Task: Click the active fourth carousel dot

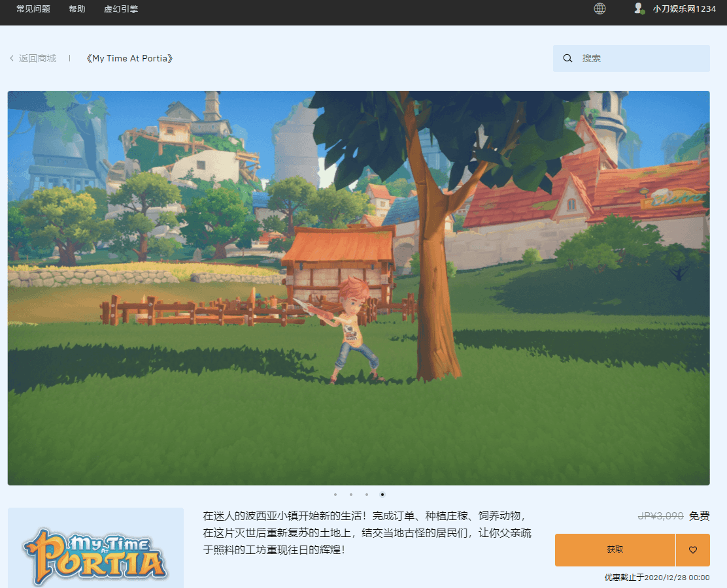Action: pyautogui.click(x=382, y=495)
